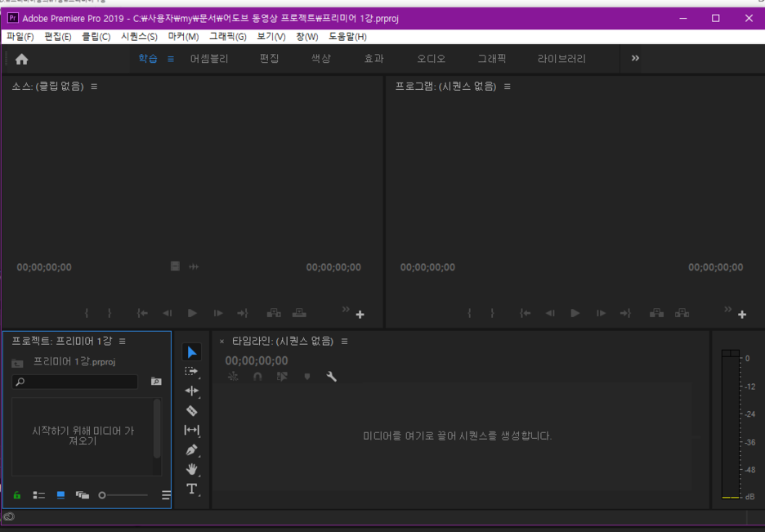
Task: Click Source monitor Overwrite button
Action: [299, 313]
